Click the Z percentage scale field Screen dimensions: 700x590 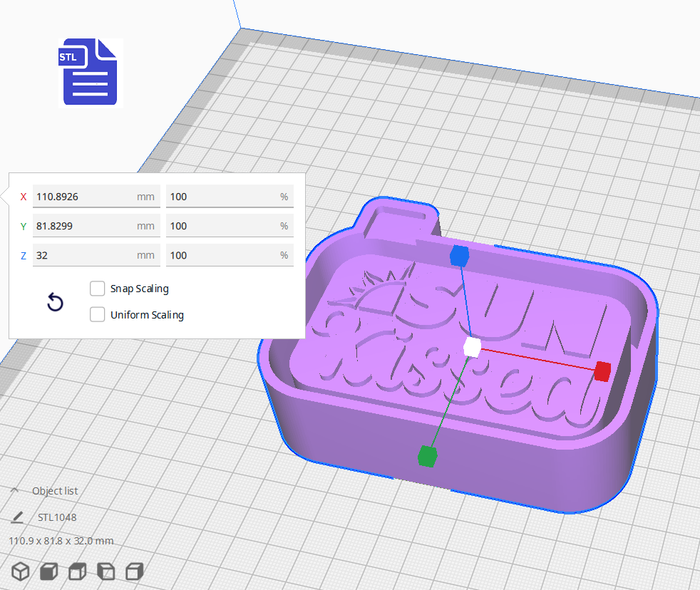click(230, 255)
